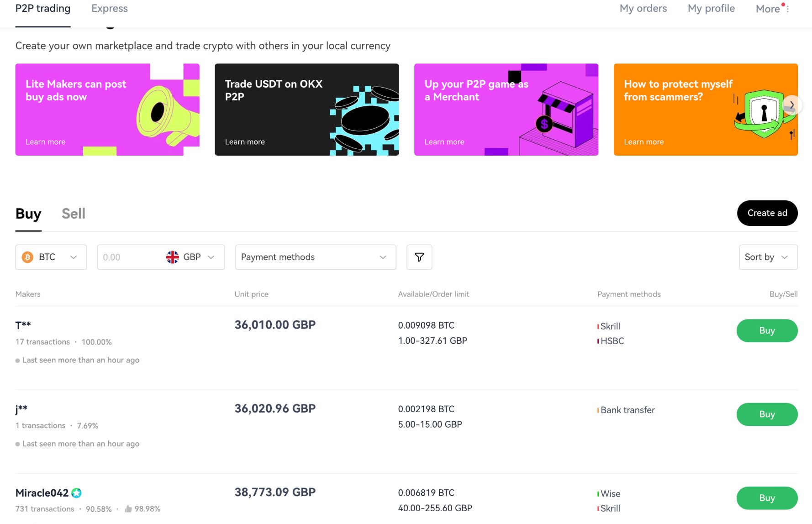Open the Sort by dropdown

[768, 257]
